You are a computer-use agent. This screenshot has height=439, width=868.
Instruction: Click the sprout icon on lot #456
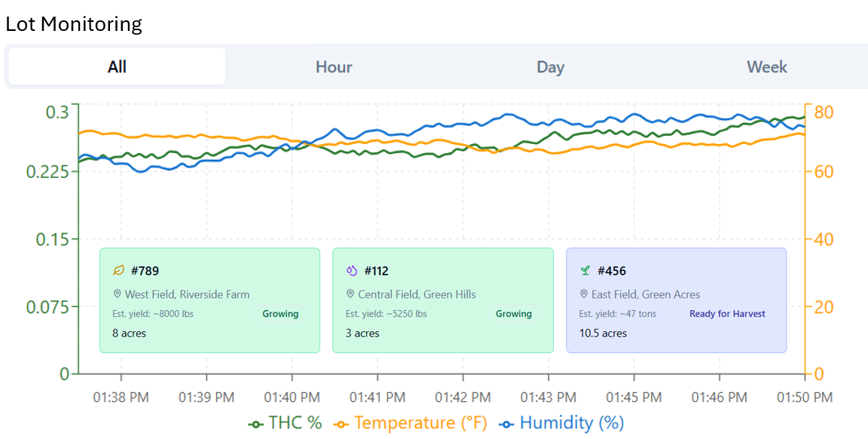click(x=585, y=271)
